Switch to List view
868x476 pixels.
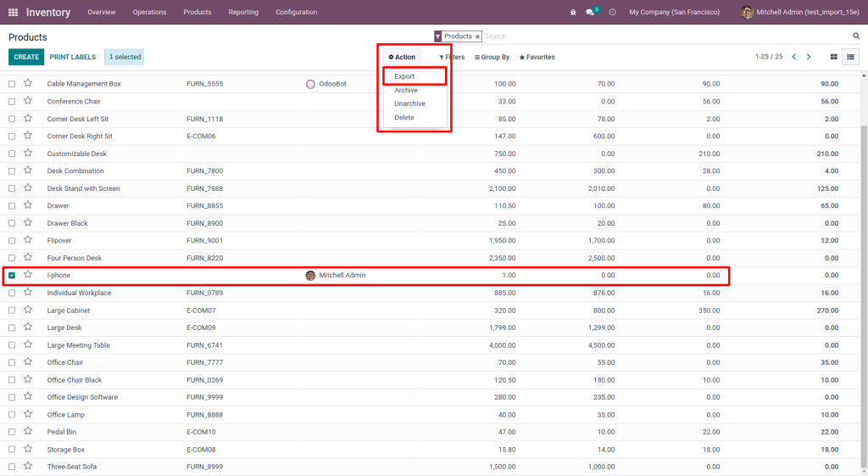tap(851, 57)
